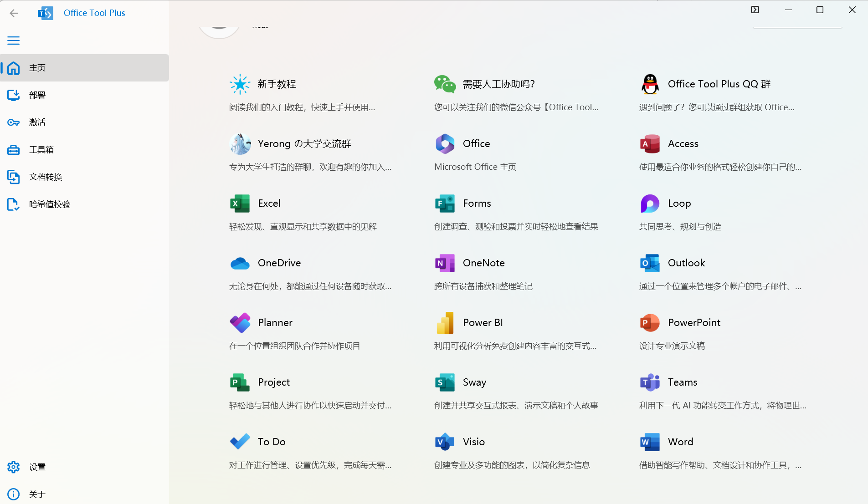Image resolution: width=868 pixels, height=504 pixels.
Task: Open the 部署 deploy page
Action: click(x=85, y=95)
